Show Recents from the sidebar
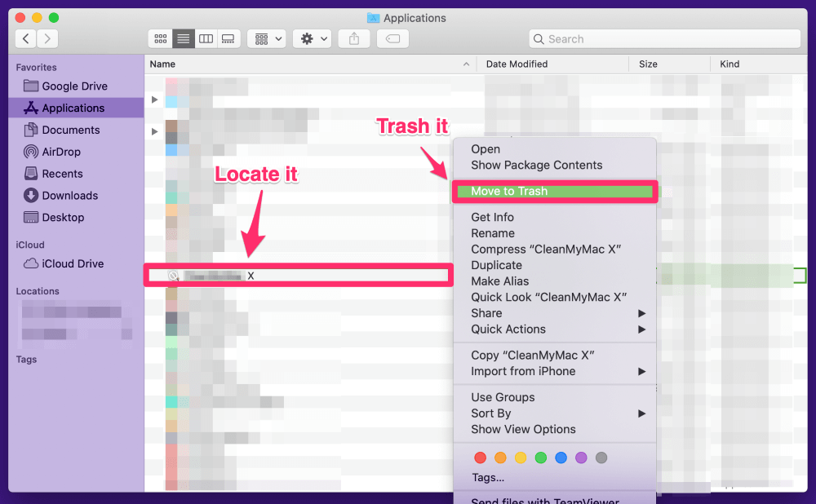The image size is (816, 504). click(76, 173)
